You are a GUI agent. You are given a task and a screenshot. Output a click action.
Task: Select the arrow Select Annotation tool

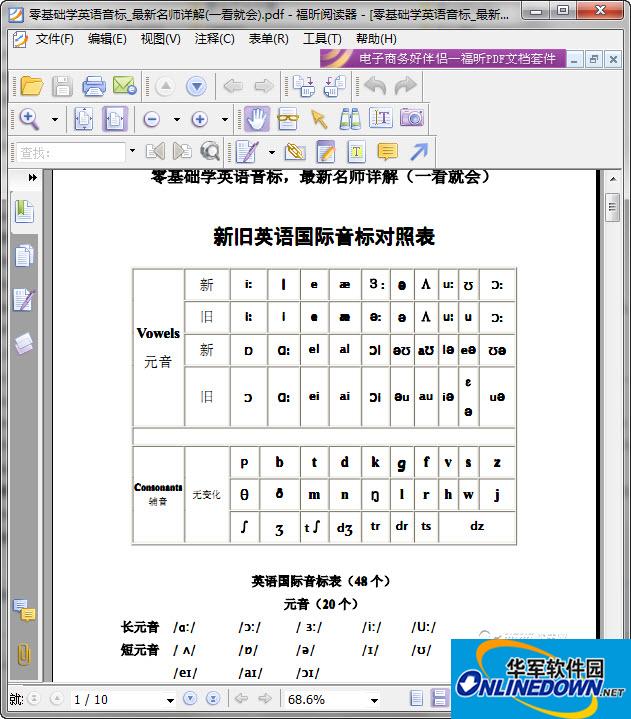click(319, 119)
